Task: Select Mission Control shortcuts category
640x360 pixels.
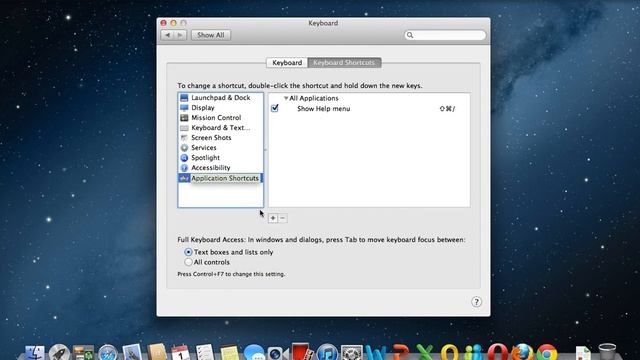Action: pyautogui.click(x=220, y=118)
